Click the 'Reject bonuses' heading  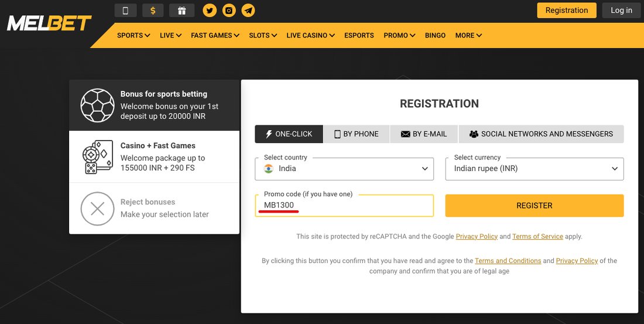click(148, 202)
